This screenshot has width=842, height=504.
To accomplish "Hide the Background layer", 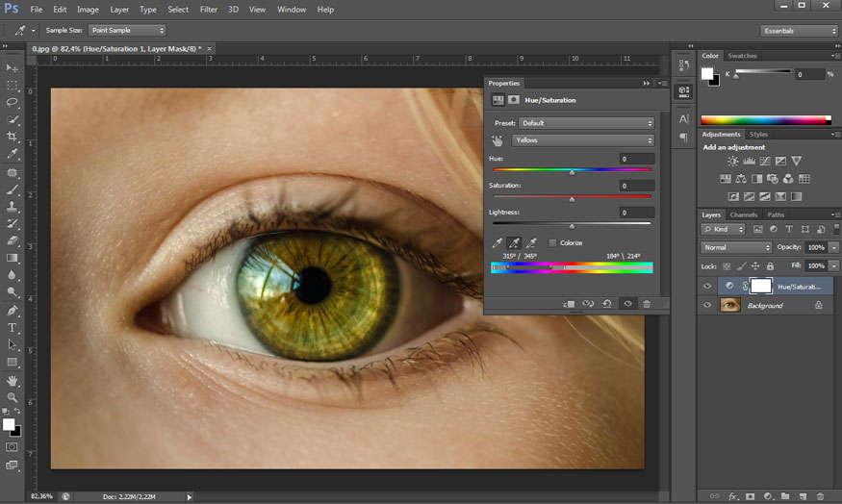I will (707, 305).
